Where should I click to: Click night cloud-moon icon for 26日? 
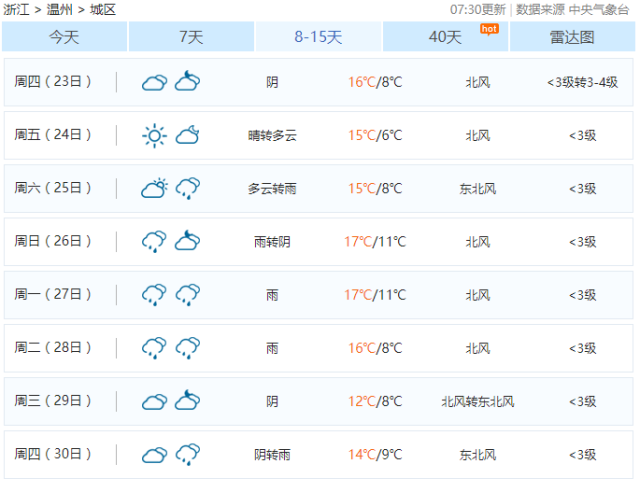187,240
